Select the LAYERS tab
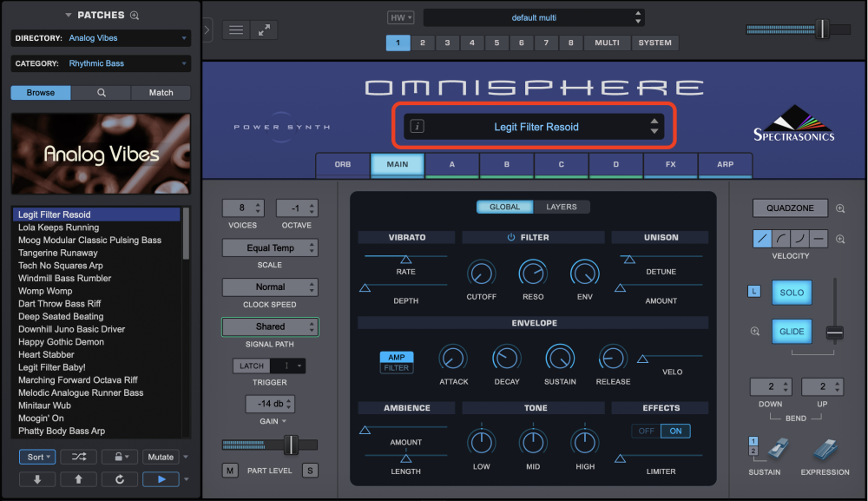The width and height of the screenshot is (868, 501). point(562,207)
